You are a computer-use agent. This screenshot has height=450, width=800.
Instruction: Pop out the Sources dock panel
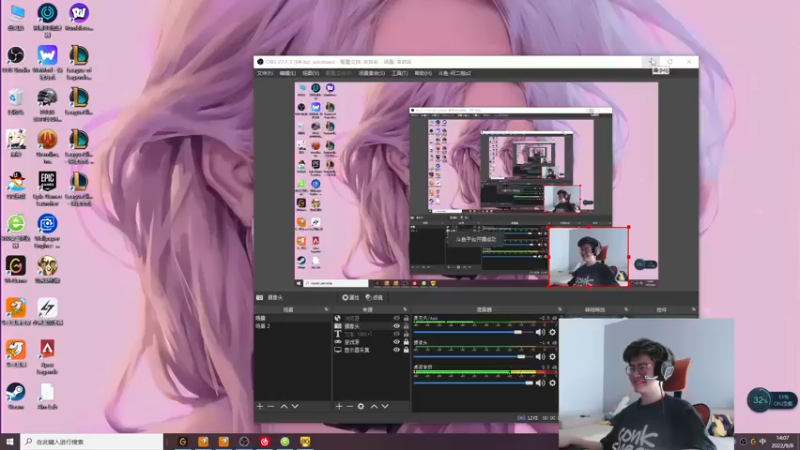[x=405, y=310]
